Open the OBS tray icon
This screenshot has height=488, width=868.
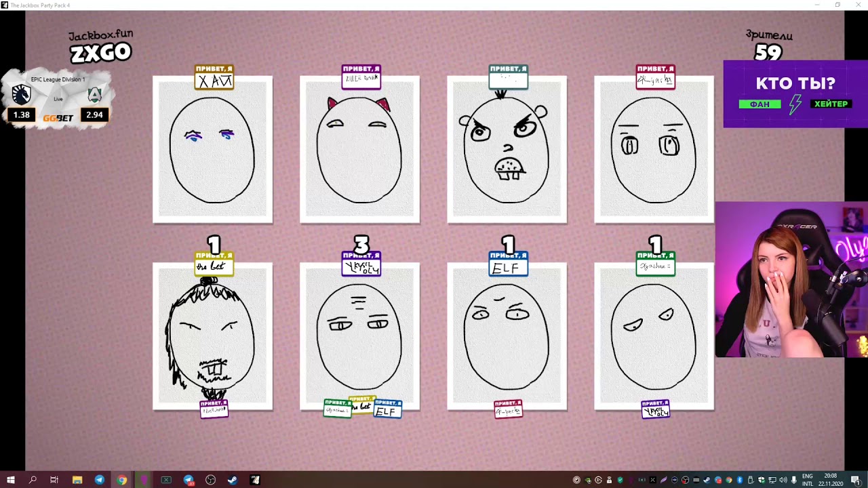[x=685, y=480]
